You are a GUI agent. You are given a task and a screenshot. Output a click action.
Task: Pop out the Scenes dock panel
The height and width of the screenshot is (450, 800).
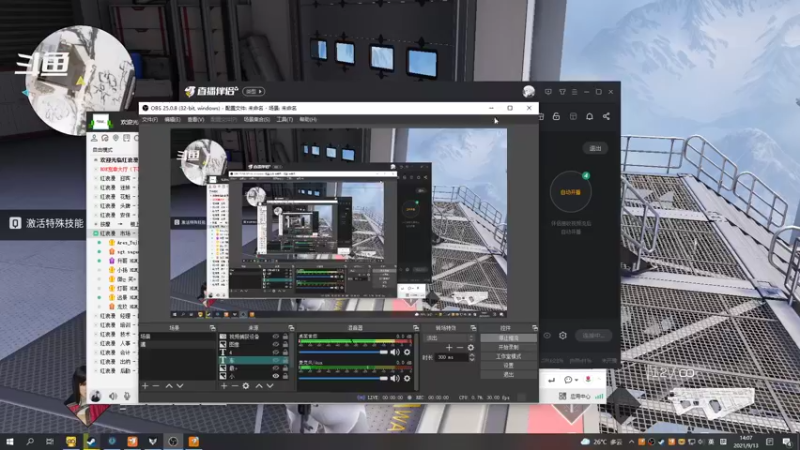pyautogui.click(x=212, y=328)
